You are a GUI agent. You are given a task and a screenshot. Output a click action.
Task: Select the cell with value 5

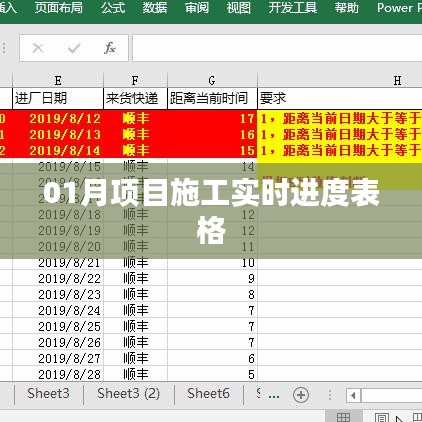(212, 374)
